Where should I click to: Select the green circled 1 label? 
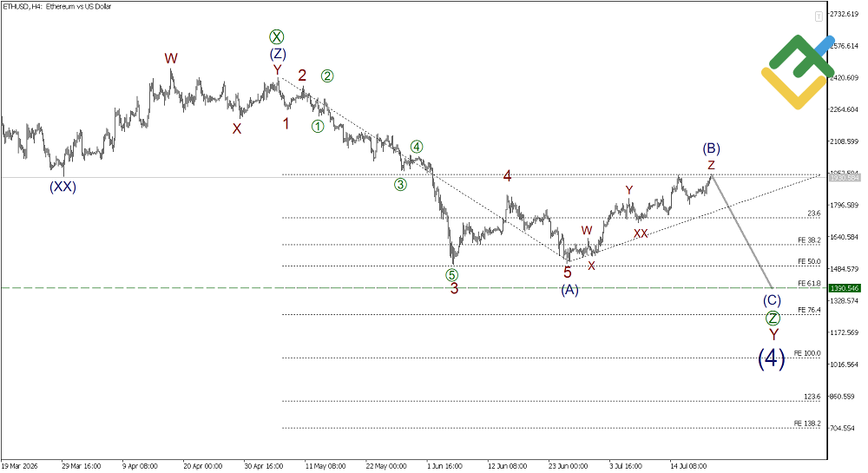[x=317, y=126]
